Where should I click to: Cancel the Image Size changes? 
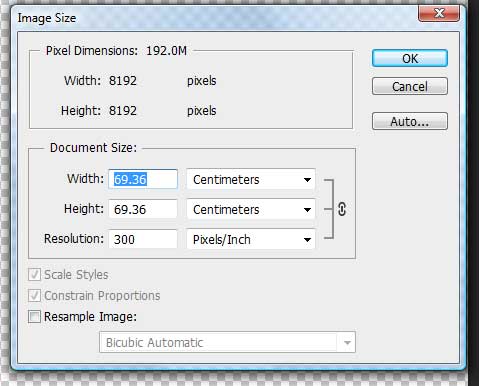(x=410, y=86)
